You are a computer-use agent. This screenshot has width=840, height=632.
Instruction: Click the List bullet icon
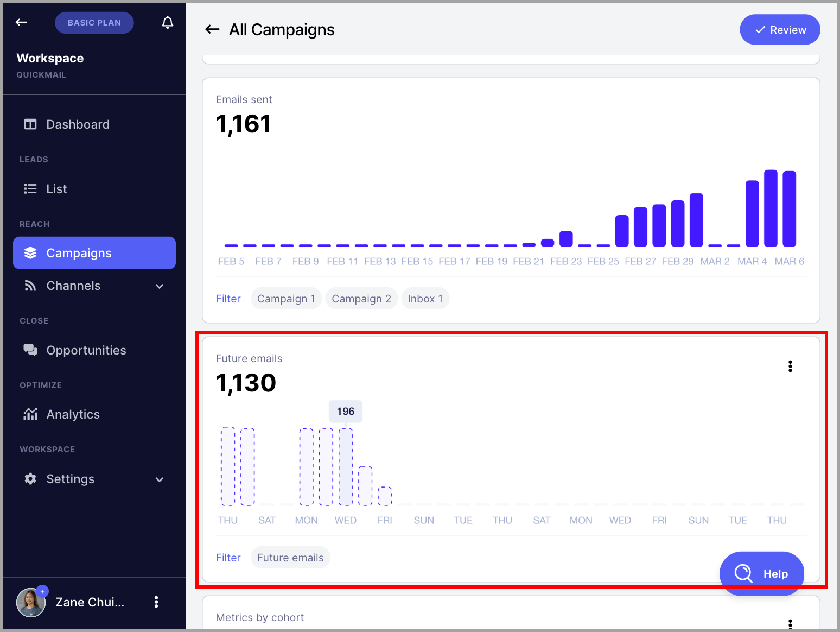coord(30,189)
